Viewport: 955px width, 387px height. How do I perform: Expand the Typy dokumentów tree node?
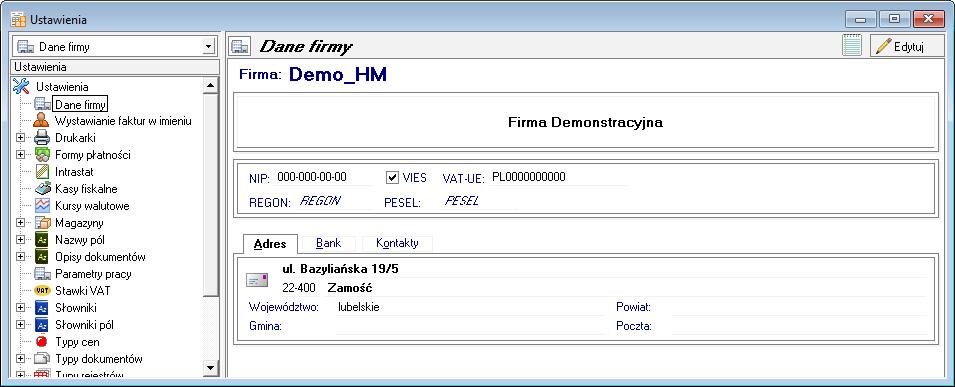[x=20, y=359]
